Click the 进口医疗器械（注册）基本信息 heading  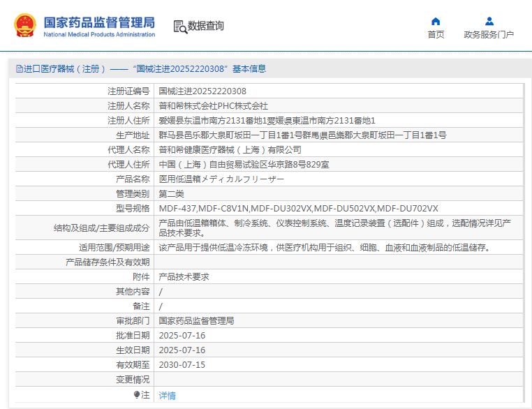point(141,69)
